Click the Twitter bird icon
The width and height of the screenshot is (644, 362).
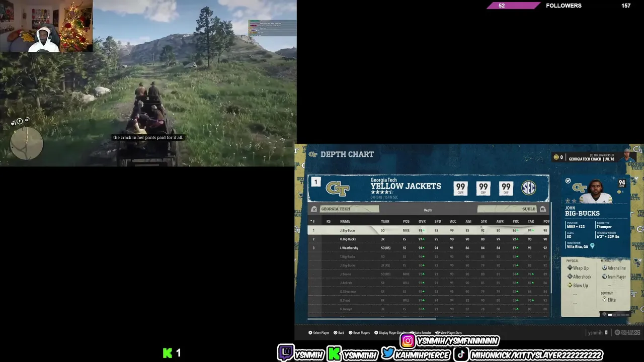click(x=387, y=353)
